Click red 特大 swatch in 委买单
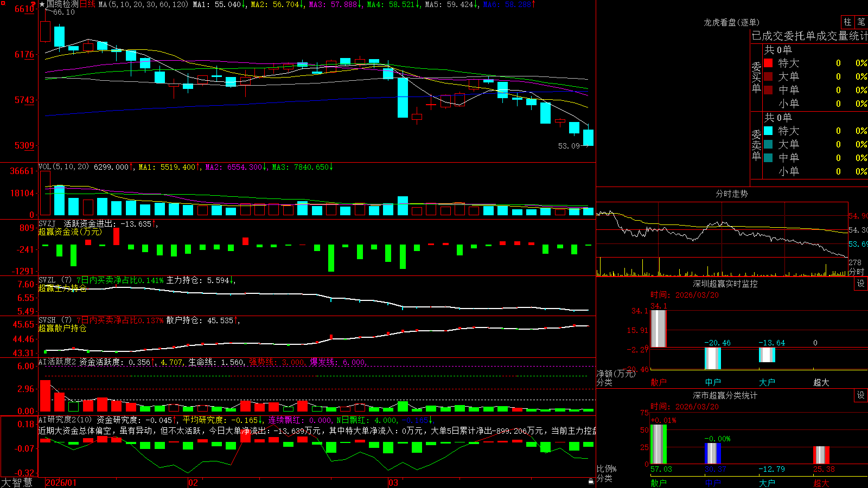The height and width of the screenshot is (488, 868). 768,63
